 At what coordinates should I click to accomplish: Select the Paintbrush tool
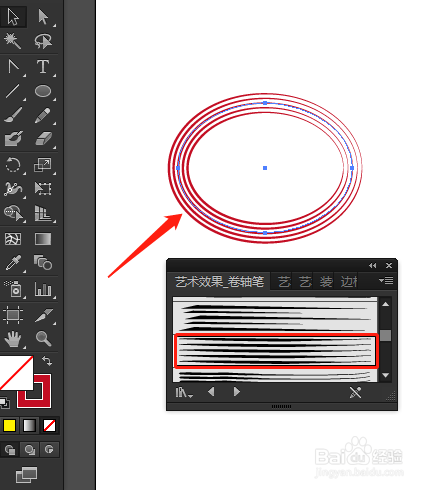click(x=13, y=115)
